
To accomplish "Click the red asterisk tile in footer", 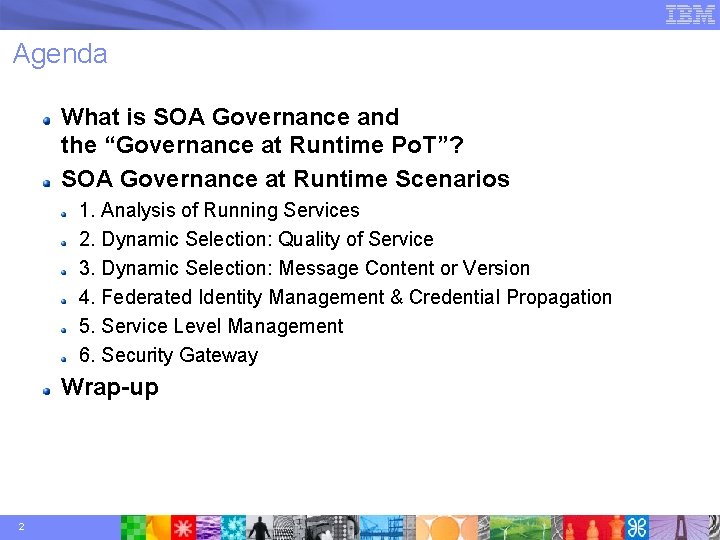I will click(183, 527).
